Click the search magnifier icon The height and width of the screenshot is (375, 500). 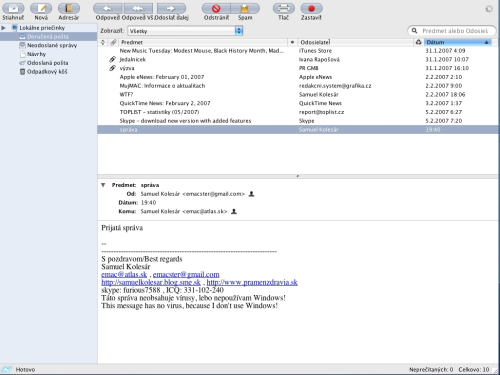pyautogui.click(x=414, y=31)
